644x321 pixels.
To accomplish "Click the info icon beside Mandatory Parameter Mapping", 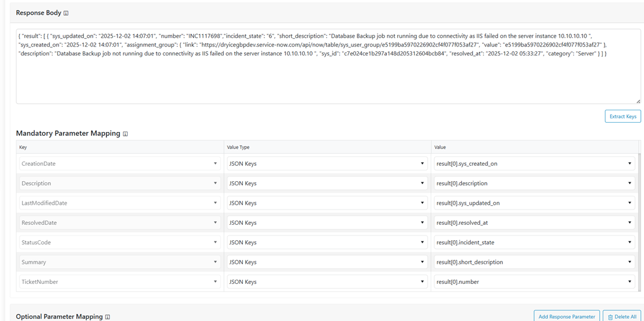I will (x=125, y=134).
